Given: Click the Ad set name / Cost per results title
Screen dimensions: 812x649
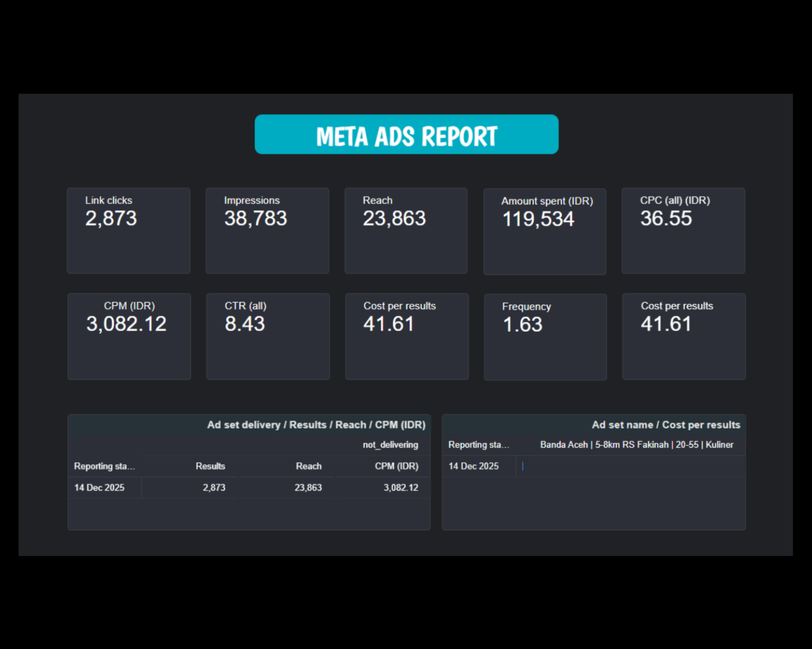Looking at the screenshot, I should tap(665, 425).
